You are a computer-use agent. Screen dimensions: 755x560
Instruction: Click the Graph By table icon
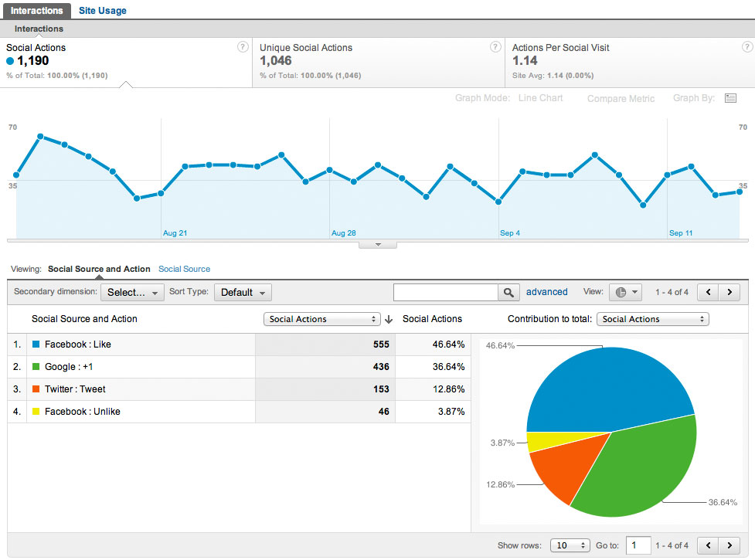730,98
